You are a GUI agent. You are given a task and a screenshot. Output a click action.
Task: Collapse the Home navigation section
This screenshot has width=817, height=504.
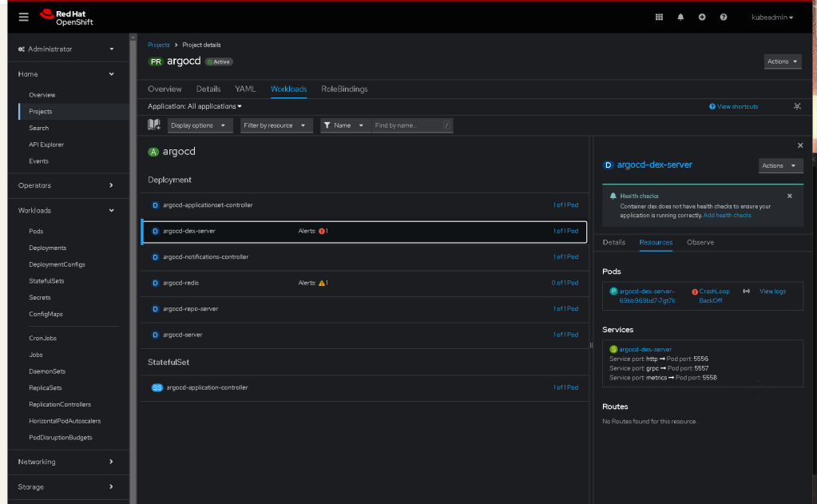point(65,74)
